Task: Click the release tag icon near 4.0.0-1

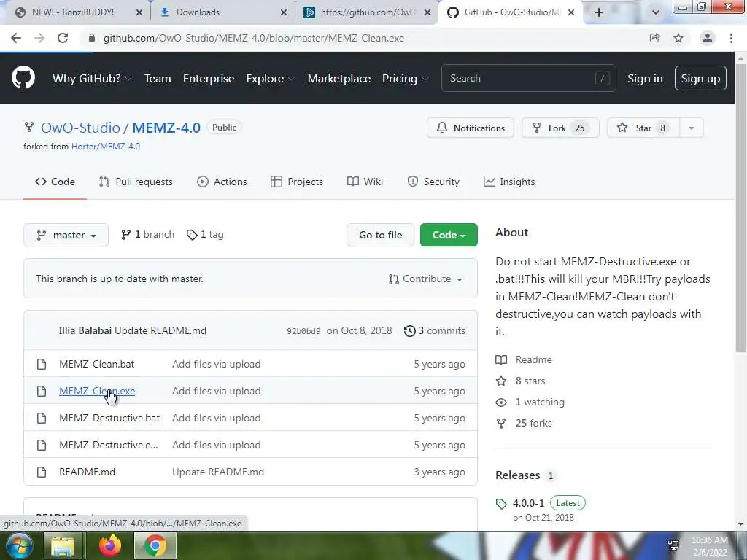Action: [501, 504]
